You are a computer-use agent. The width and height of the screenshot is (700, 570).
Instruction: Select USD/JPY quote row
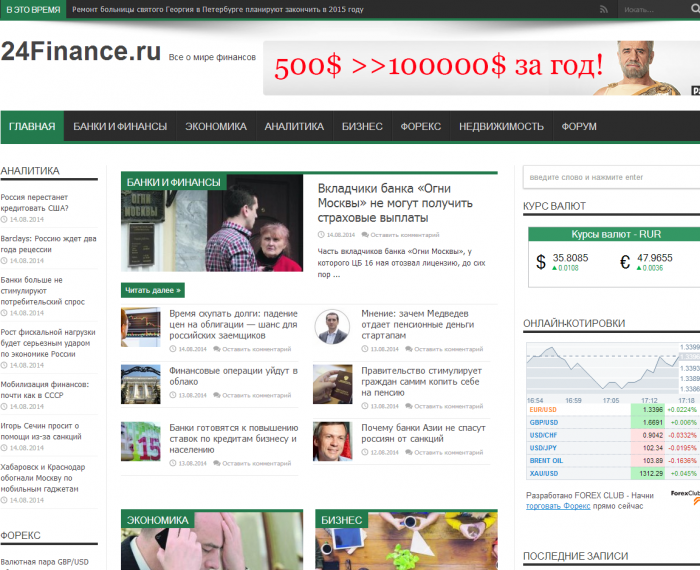point(612,448)
